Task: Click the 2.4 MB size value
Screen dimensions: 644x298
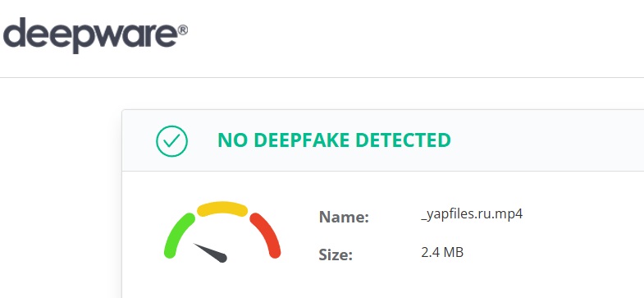Action: [x=442, y=252]
